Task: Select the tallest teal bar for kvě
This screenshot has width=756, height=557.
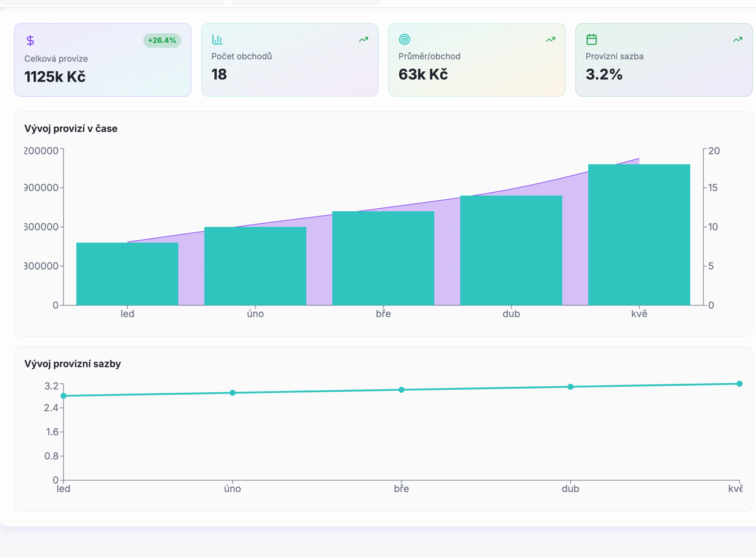Action: 639,235
